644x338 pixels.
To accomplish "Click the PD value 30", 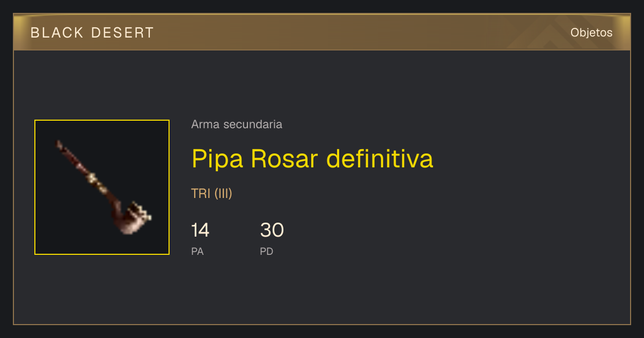I will 272,230.
